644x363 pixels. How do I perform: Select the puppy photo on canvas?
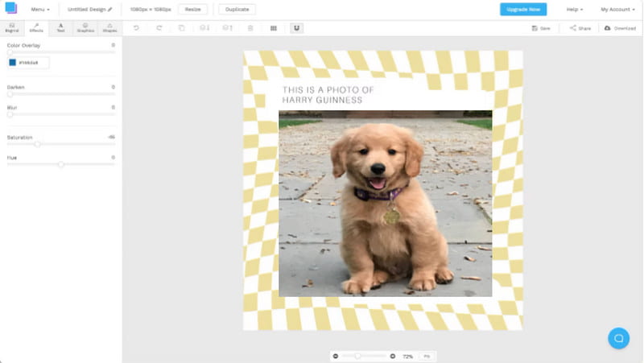pyautogui.click(x=385, y=204)
